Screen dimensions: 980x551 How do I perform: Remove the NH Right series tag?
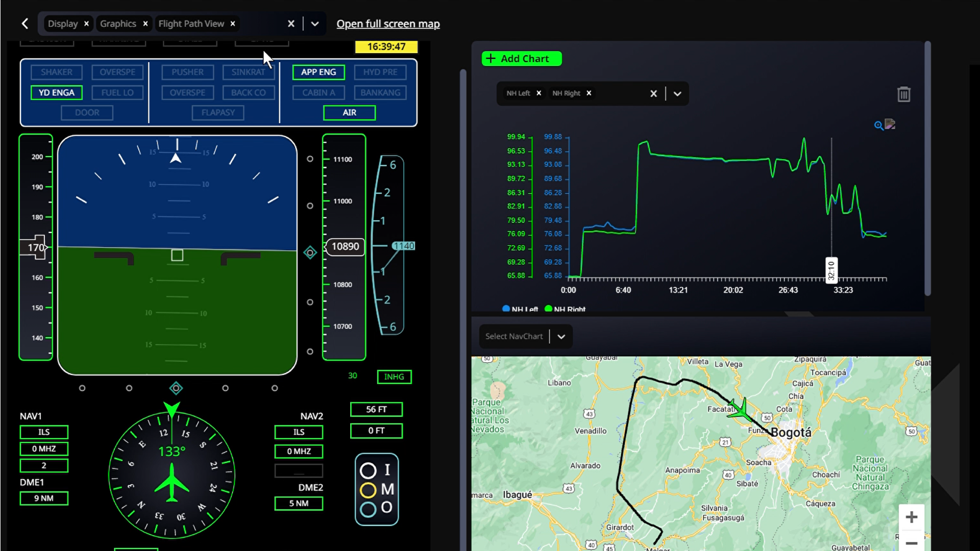pyautogui.click(x=589, y=93)
